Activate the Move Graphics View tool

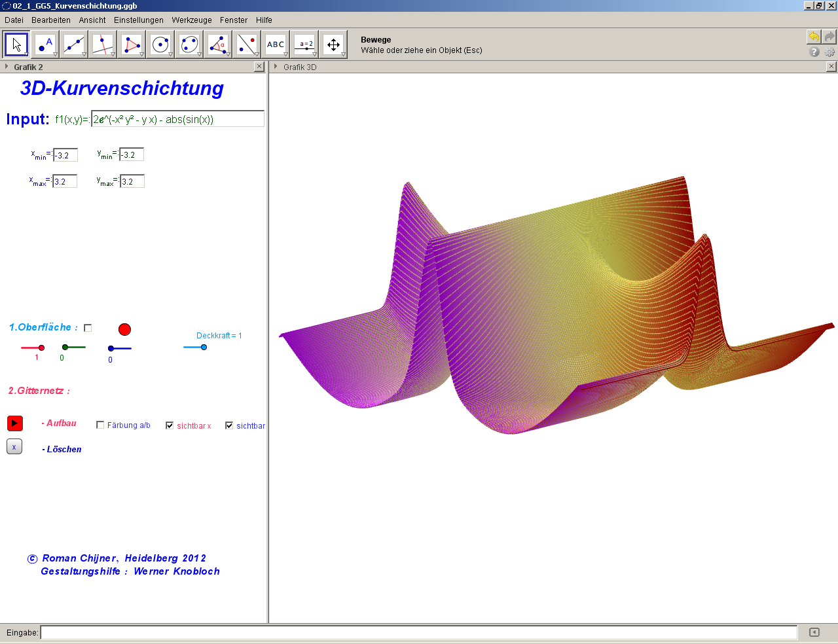click(333, 45)
